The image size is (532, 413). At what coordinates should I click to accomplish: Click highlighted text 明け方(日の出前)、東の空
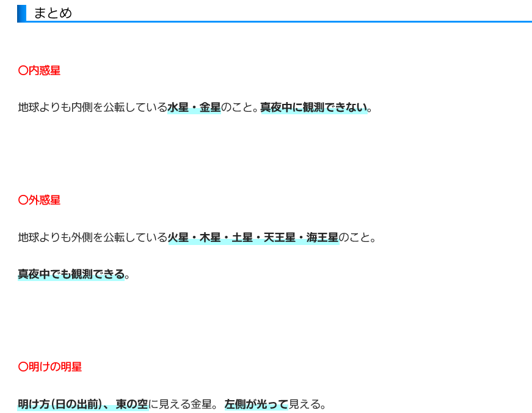83,404
